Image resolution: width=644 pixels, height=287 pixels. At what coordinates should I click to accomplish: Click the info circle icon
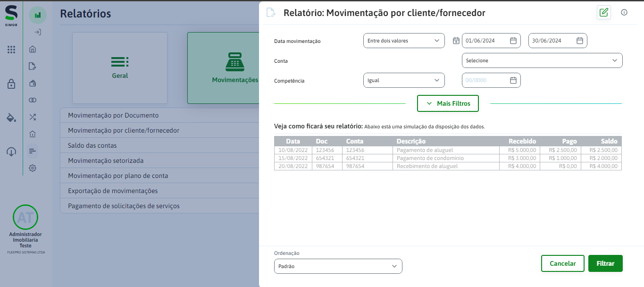(624, 12)
